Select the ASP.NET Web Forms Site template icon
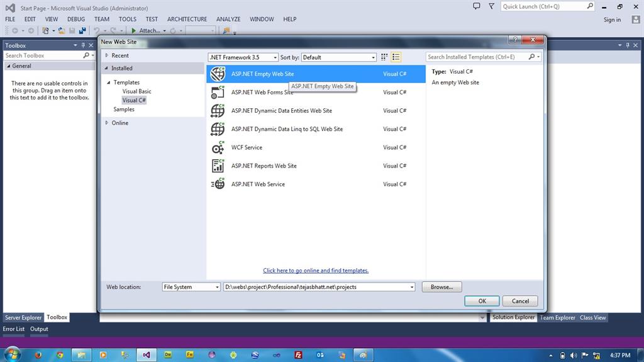The image size is (644, 362). (218, 93)
